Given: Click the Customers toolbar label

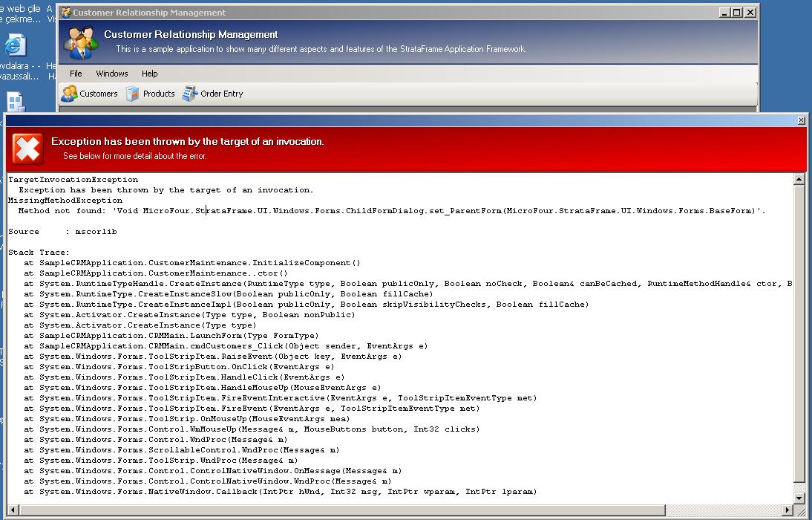Looking at the screenshot, I should pos(99,94).
